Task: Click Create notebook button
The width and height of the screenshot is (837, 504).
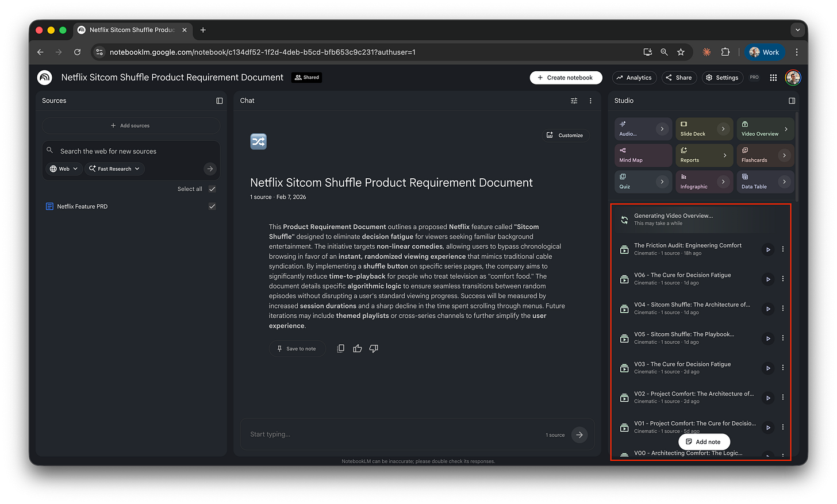Action: point(566,78)
